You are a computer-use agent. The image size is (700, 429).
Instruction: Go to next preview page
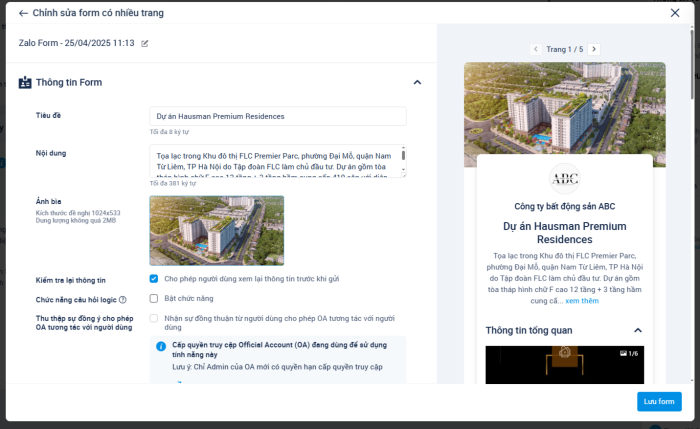594,49
